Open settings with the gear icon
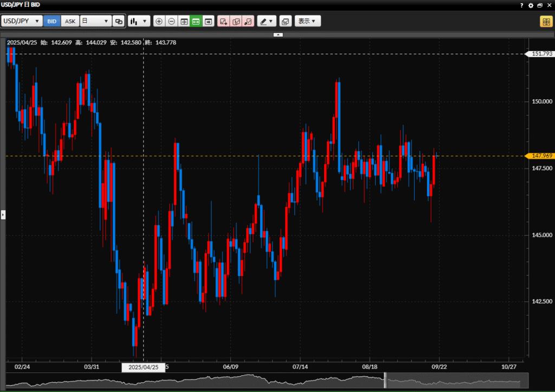 click(531, 5)
